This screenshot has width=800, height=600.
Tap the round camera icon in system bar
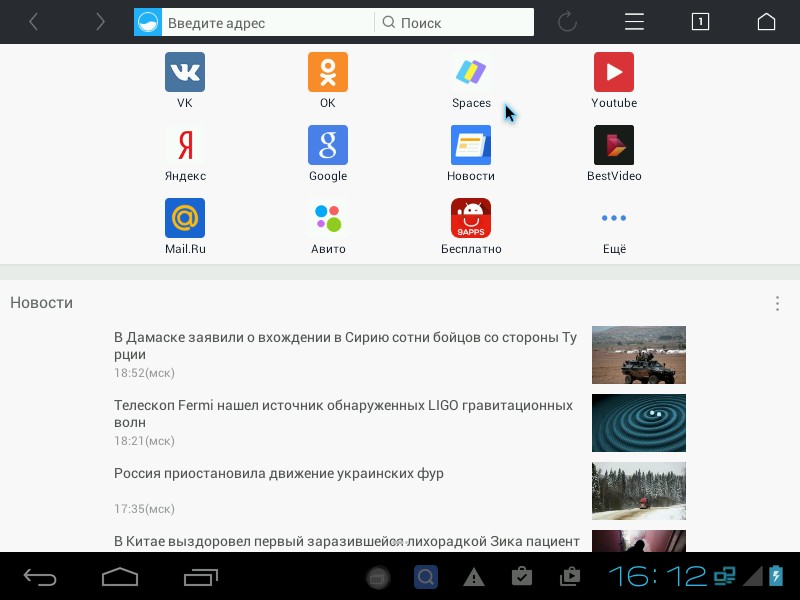(378, 578)
